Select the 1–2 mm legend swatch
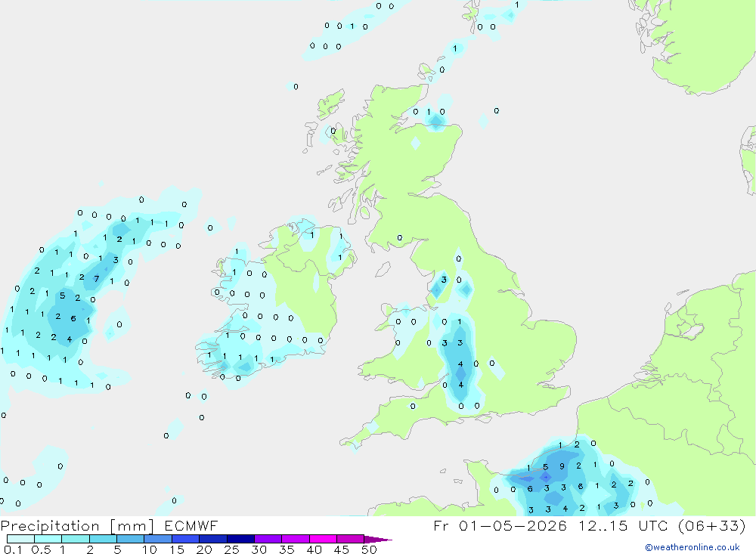This screenshot has width=756, height=554. pos(76,539)
